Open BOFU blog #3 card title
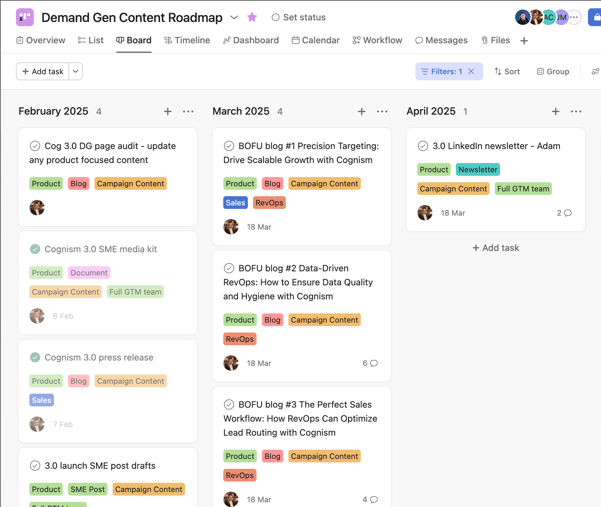 300,418
